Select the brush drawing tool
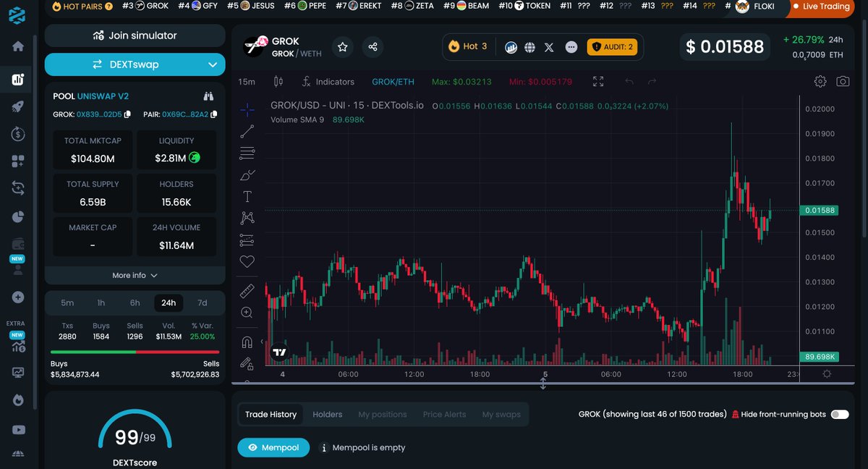This screenshot has height=469, width=868. pyautogui.click(x=247, y=175)
